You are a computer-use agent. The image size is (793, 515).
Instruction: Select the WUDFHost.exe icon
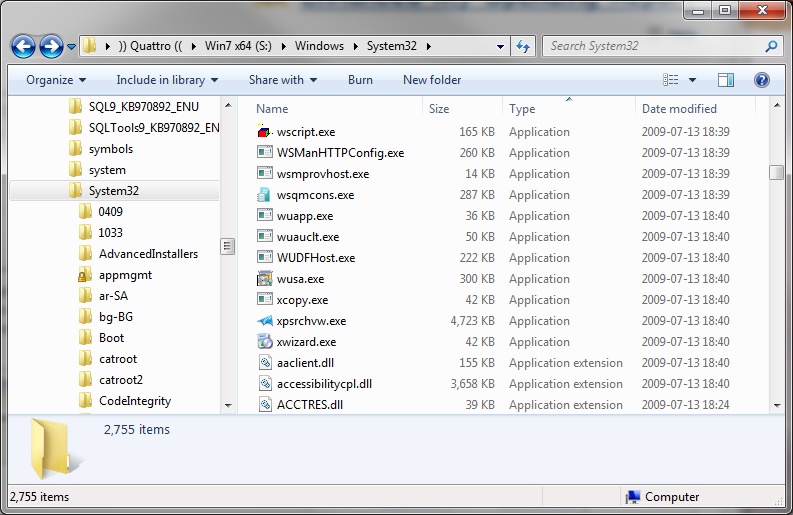[265, 258]
